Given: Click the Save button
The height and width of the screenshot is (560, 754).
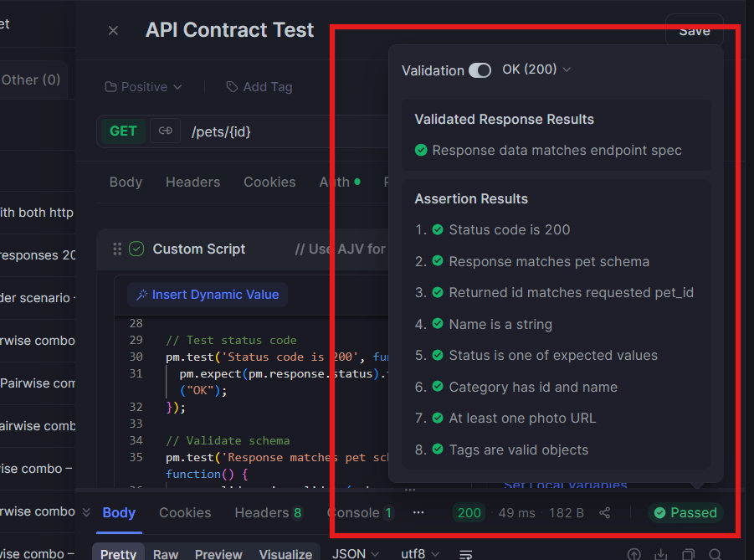Looking at the screenshot, I should [x=694, y=30].
